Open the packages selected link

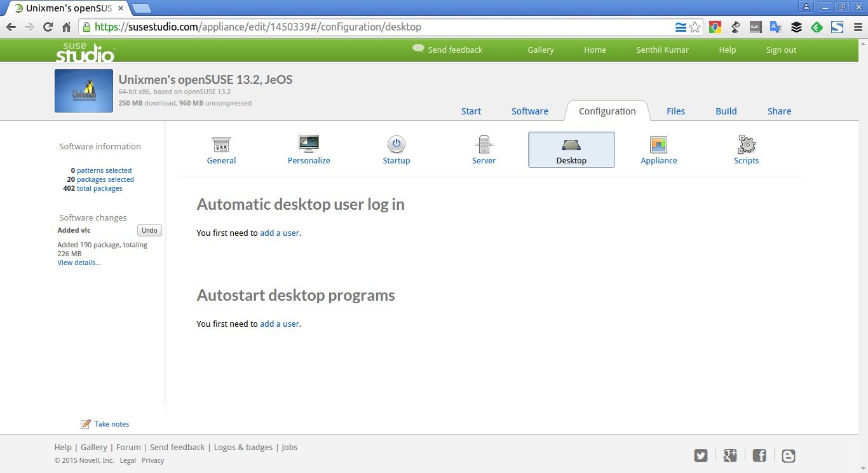pyautogui.click(x=105, y=179)
